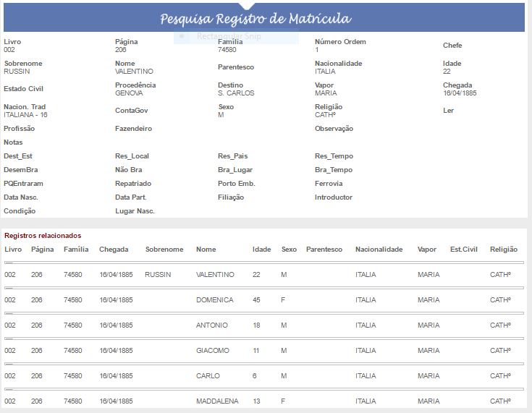Click the Religião column header in table
Viewport: 532px width, 413px height.
click(503, 250)
